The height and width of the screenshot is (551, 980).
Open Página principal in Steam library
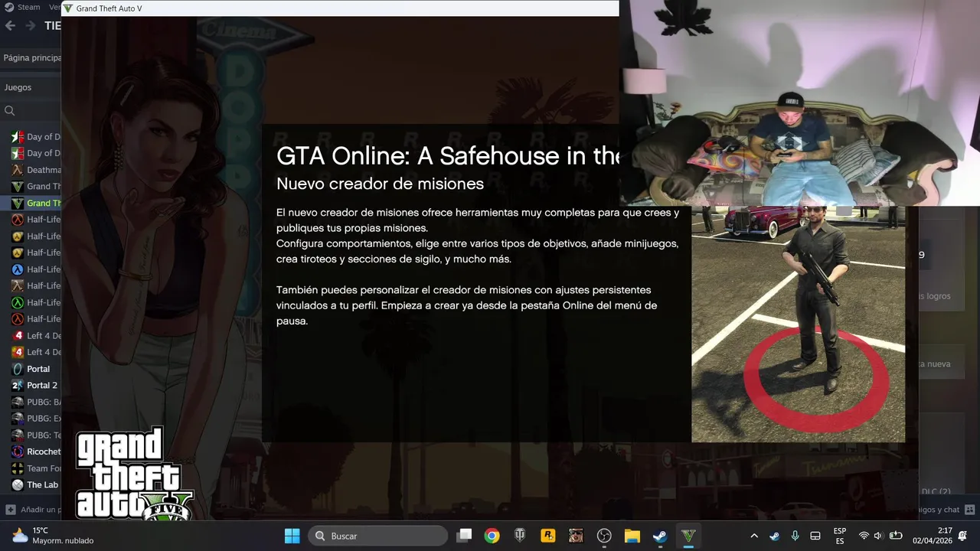coord(31,57)
